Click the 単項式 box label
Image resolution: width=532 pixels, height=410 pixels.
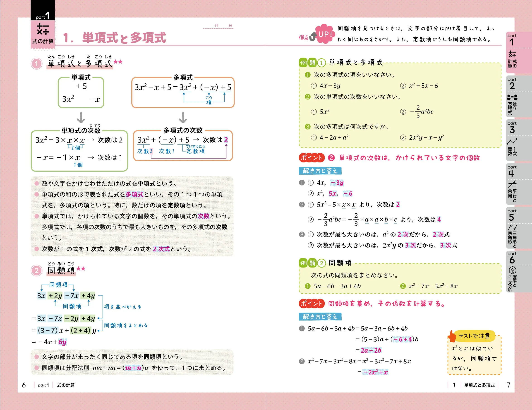tap(81, 77)
